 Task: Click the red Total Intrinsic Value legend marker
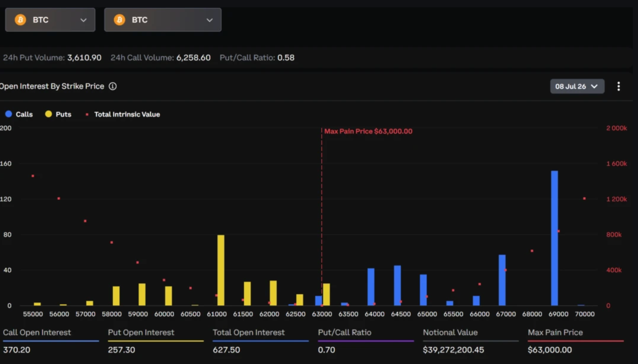coord(87,114)
